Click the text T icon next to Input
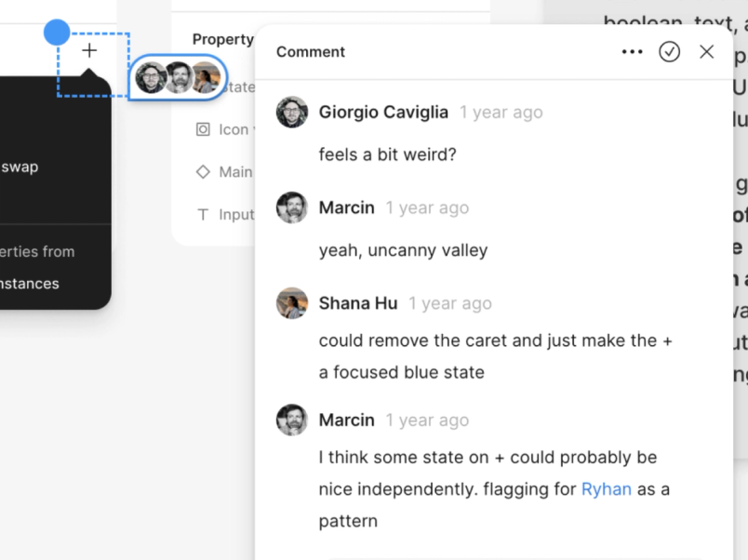The image size is (748, 560). pos(203,214)
